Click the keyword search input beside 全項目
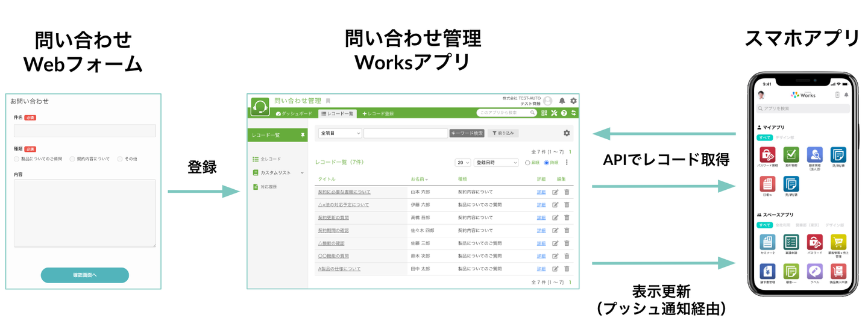 (x=405, y=133)
